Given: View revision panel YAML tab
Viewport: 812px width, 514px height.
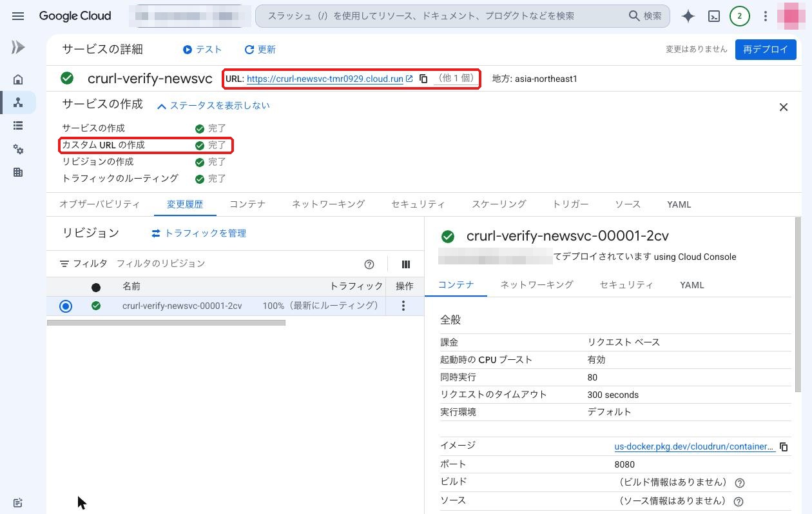Looking at the screenshot, I should (692, 285).
